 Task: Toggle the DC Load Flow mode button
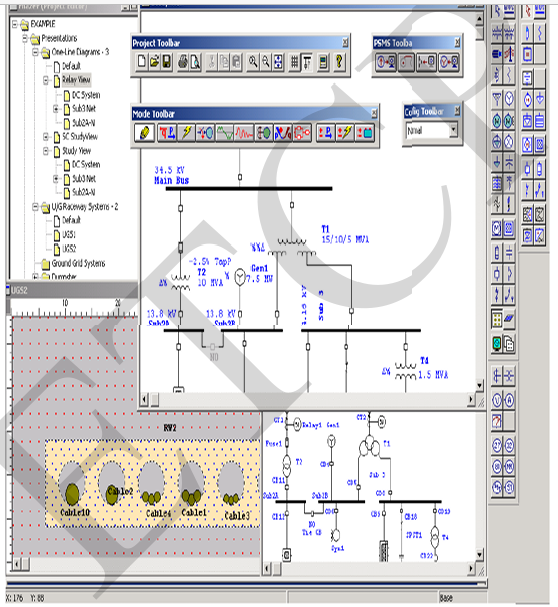324,133
